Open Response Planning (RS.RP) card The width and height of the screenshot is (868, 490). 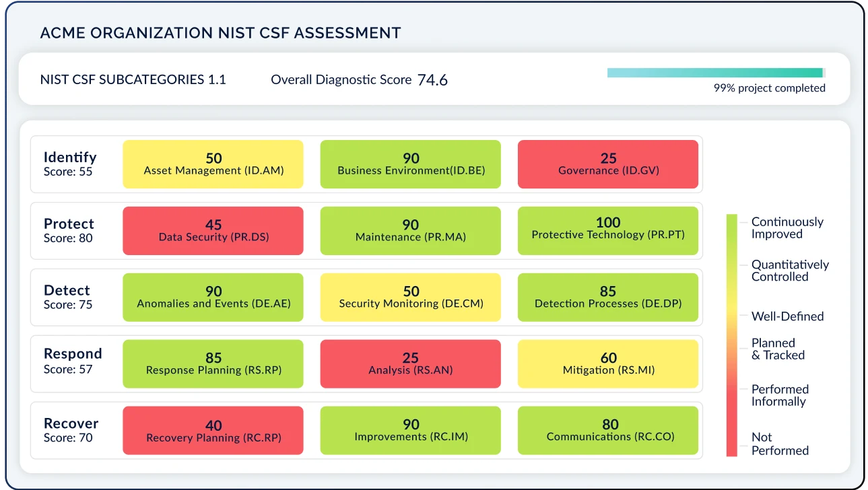213,364
